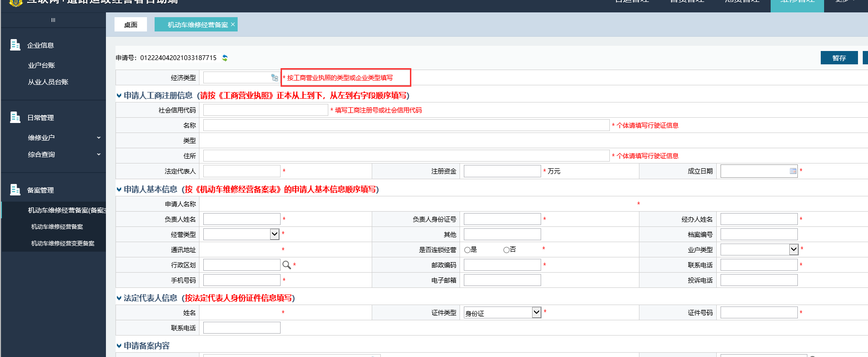Switch to the 桌面 tab
This screenshot has width=868, height=357.
click(131, 25)
